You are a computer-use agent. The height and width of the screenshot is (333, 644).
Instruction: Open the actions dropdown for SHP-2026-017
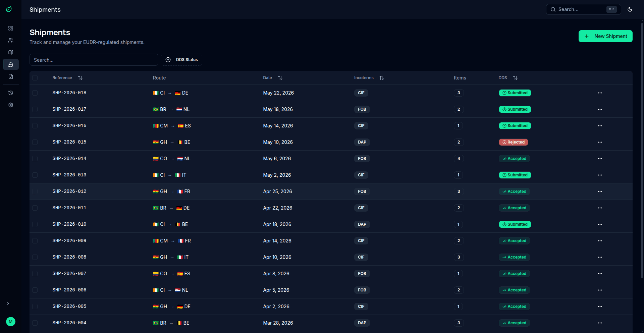click(x=600, y=109)
